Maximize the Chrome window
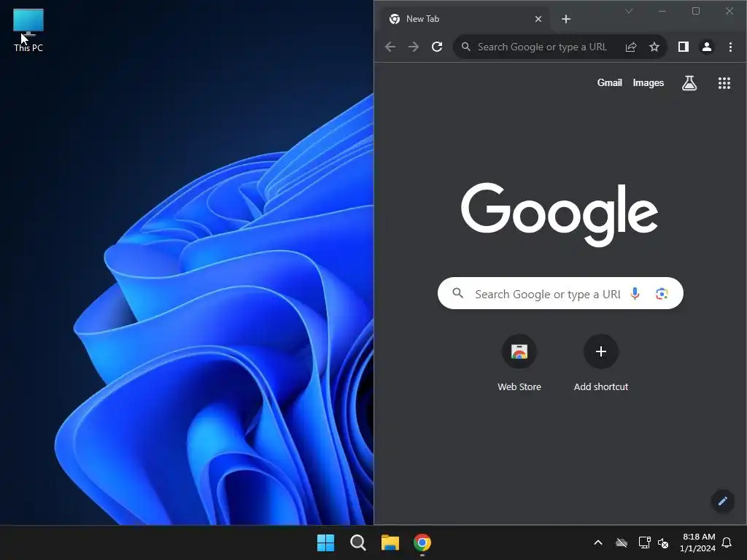The image size is (747, 560). coord(695,11)
